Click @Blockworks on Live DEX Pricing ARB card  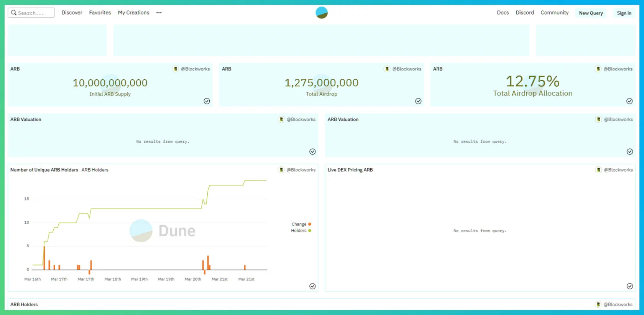pyautogui.click(x=618, y=170)
